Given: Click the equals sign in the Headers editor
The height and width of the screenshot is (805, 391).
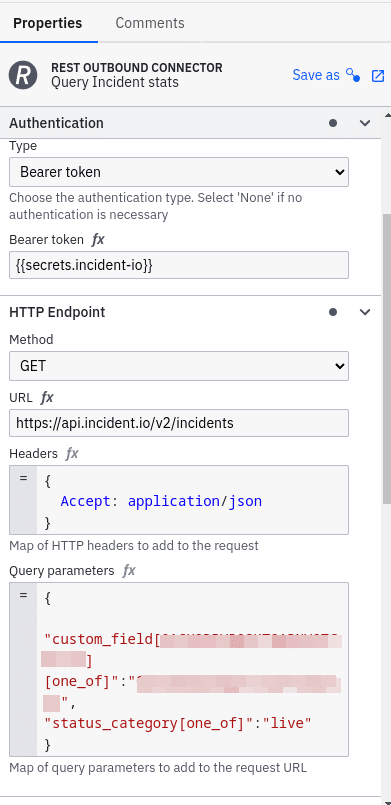Looking at the screenshot, I should point(23,478).
